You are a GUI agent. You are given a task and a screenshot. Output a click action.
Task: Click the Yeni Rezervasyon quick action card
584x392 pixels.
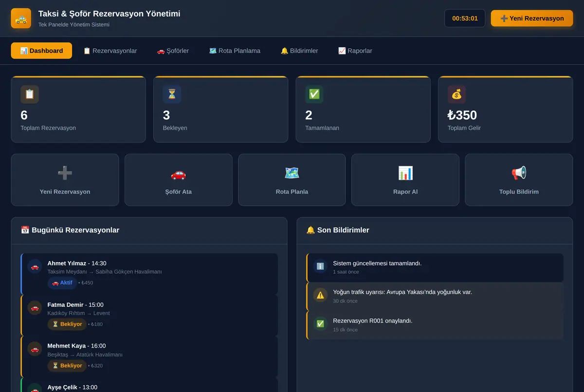tap(65, 180)
